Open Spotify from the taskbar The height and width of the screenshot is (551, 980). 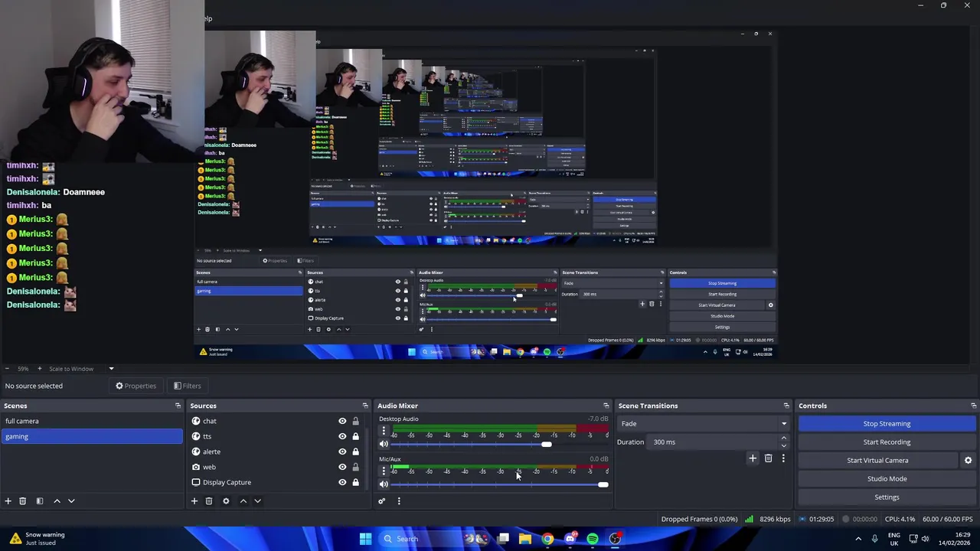[x=593, y=539]
